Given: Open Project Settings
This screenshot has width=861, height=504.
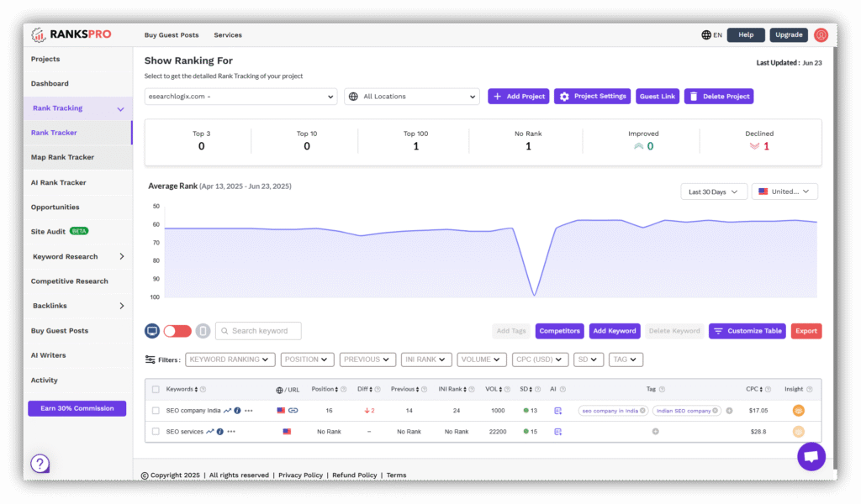Looking at the screenshot, I should pos(592,97).
